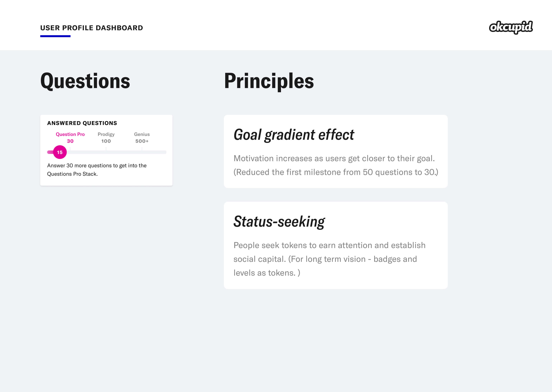Select the Genius milestone label

click(142, 134)
